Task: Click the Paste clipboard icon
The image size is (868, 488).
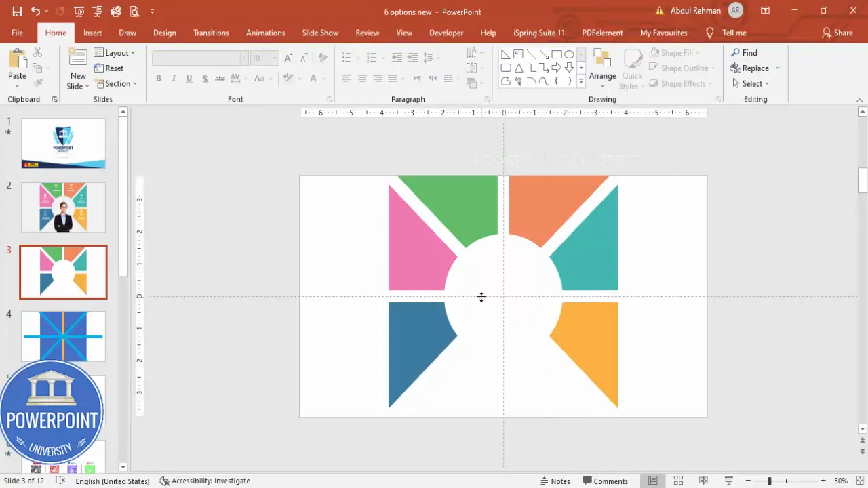Action: click(17, 60)
